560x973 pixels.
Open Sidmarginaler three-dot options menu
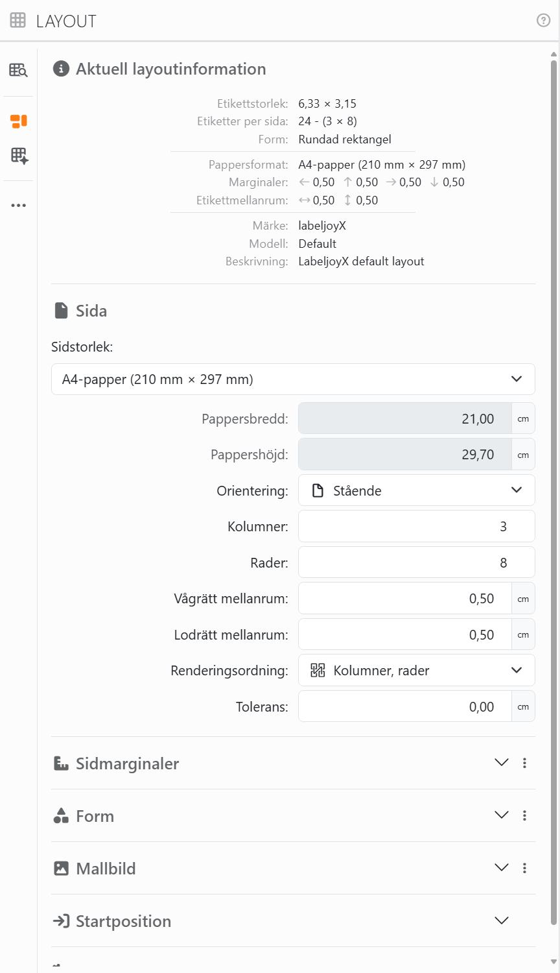point(524,763)
